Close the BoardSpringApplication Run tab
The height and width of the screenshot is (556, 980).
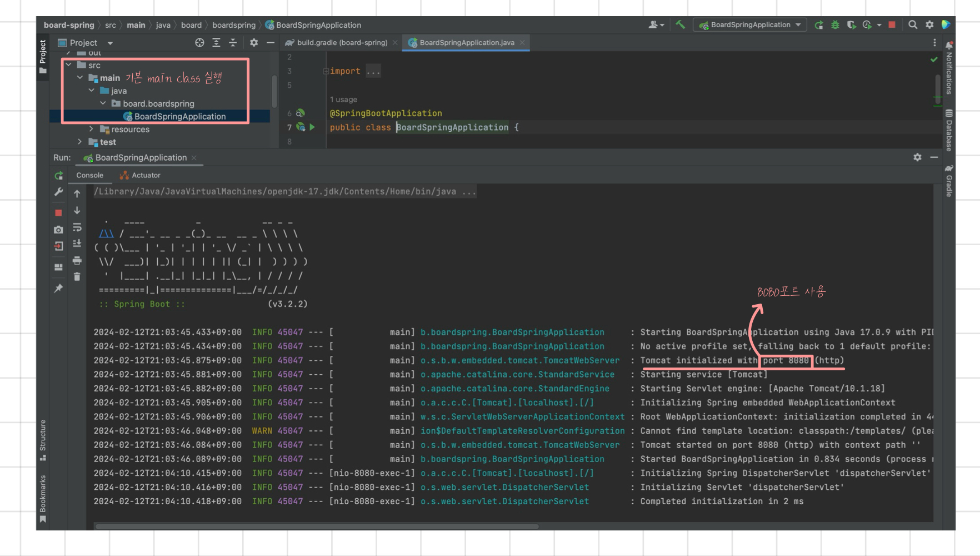(194, 158)
